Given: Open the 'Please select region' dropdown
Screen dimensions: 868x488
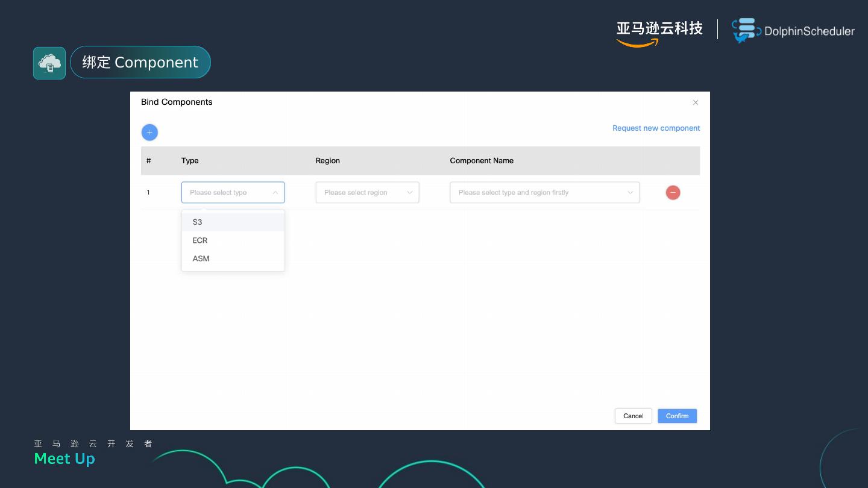Looking at the screenshot, I should point(360,193).
